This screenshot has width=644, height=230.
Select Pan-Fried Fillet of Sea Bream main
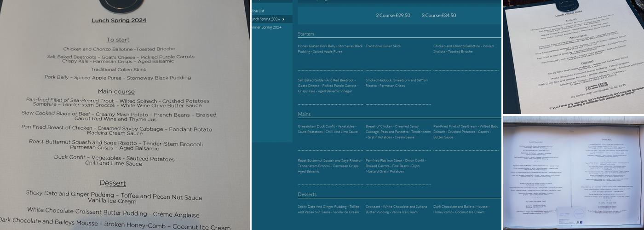point(466,132)
